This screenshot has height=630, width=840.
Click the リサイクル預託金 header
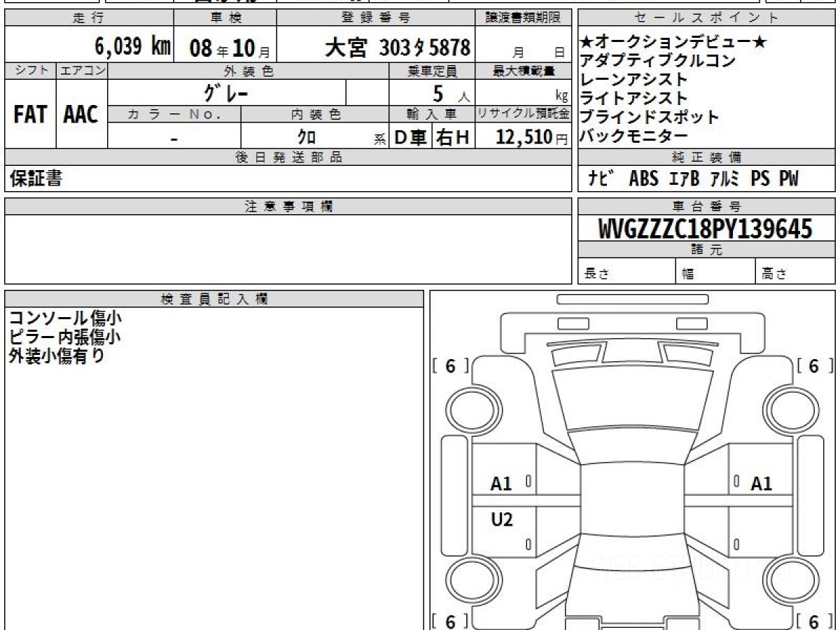(523, 114)
